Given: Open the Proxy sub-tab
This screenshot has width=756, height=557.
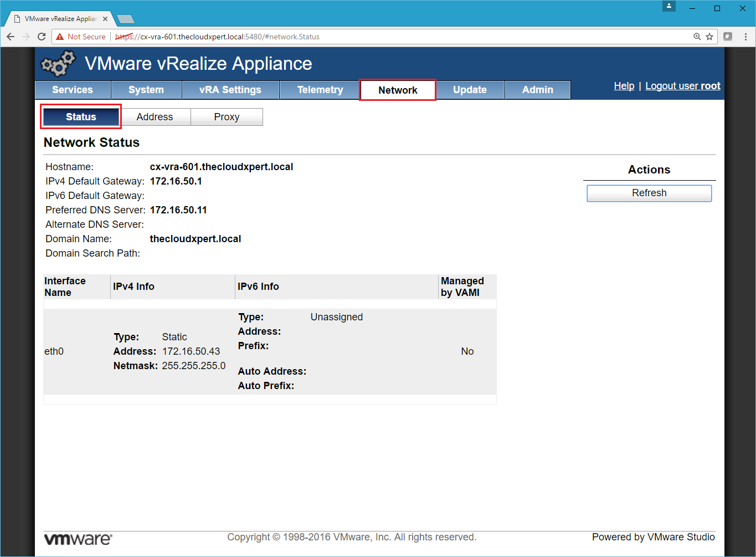Looking at the screenshot, I should 227,117.
